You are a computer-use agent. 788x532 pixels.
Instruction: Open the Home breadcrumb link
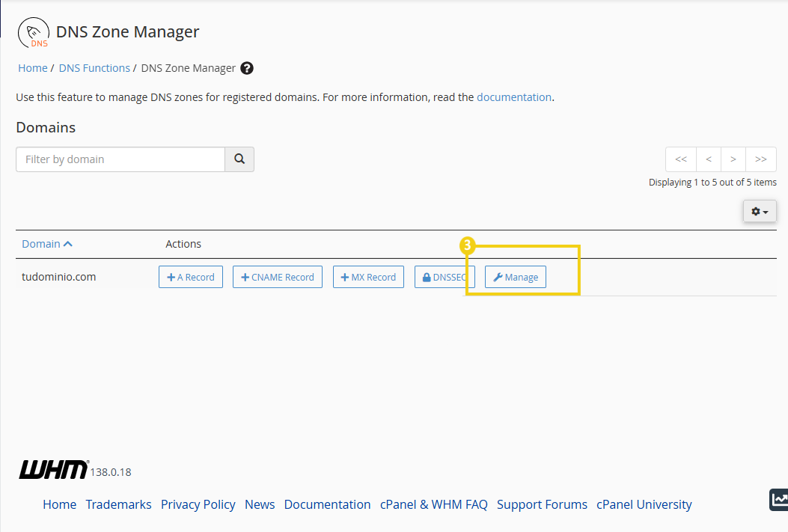[33, 68]
